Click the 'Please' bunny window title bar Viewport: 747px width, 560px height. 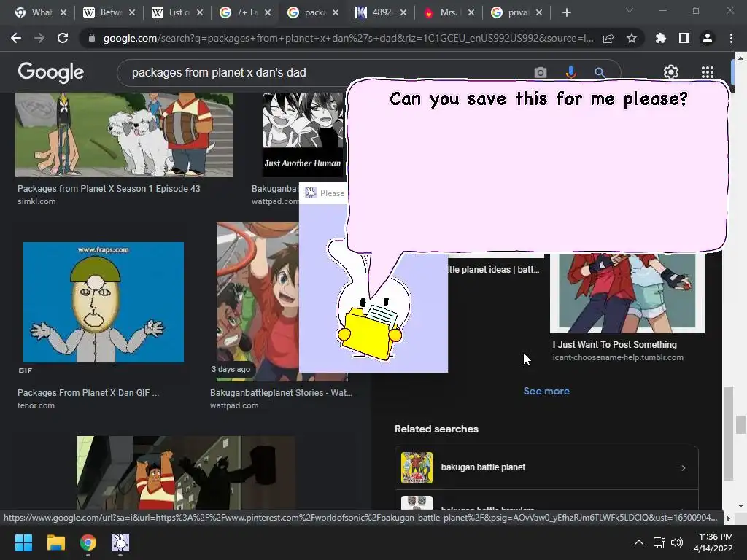[x=325, y=192]
